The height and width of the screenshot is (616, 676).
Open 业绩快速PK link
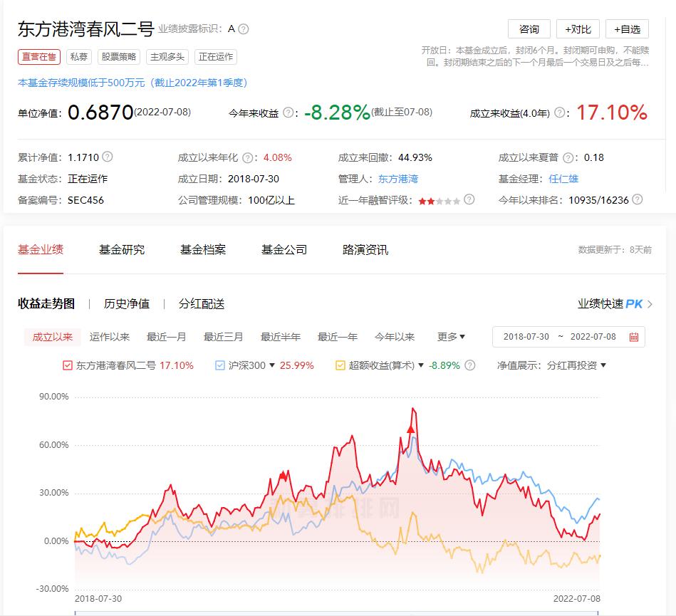point(610,304)
